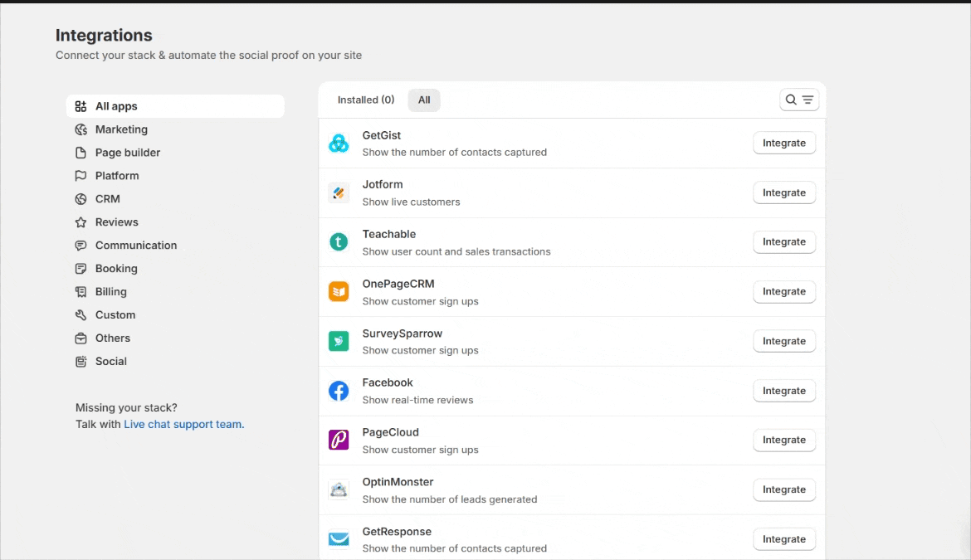The image size is (971, 560).
Task: Show the Platform category label
Action: click(x=117, y=176)
